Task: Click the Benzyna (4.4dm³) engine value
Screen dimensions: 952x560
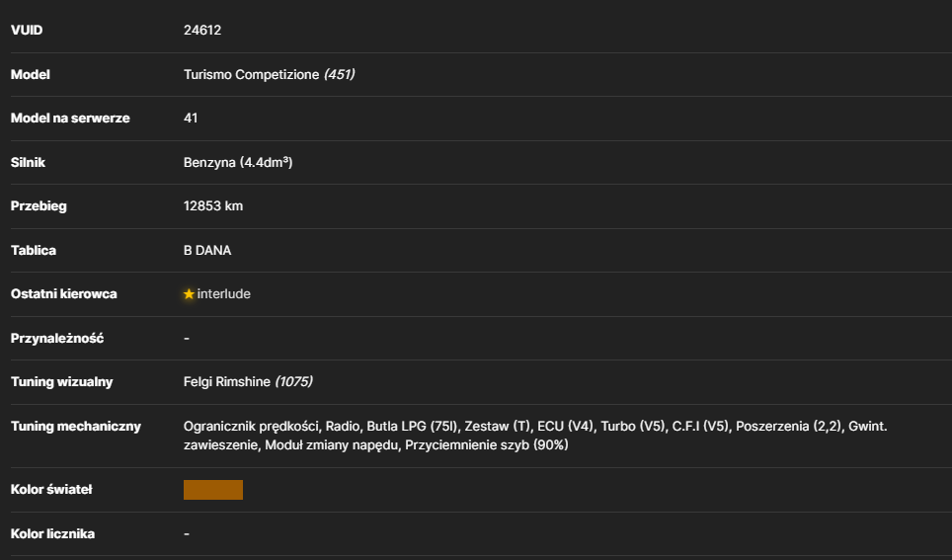Action: (x=238, y=163)
